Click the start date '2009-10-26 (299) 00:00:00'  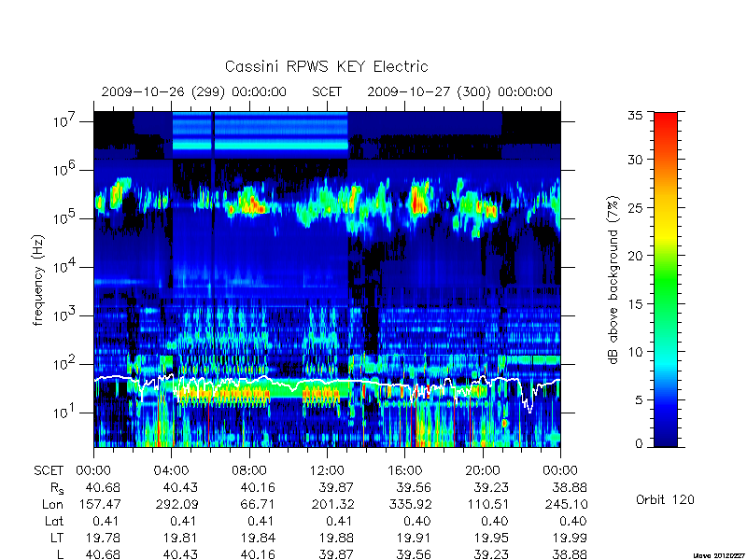pyautogui.click(x=194, y=91)
